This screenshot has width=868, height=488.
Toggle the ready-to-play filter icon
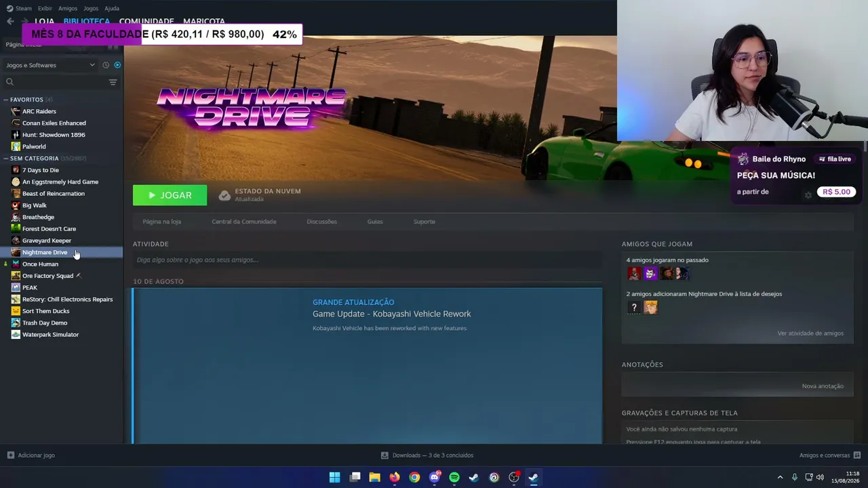point(117,65)
